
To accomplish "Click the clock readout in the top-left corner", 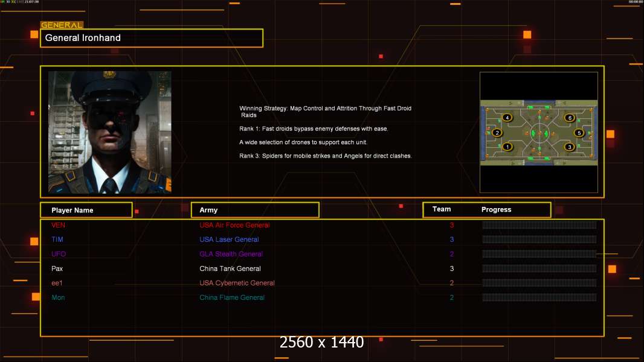I will click(31, 2).
